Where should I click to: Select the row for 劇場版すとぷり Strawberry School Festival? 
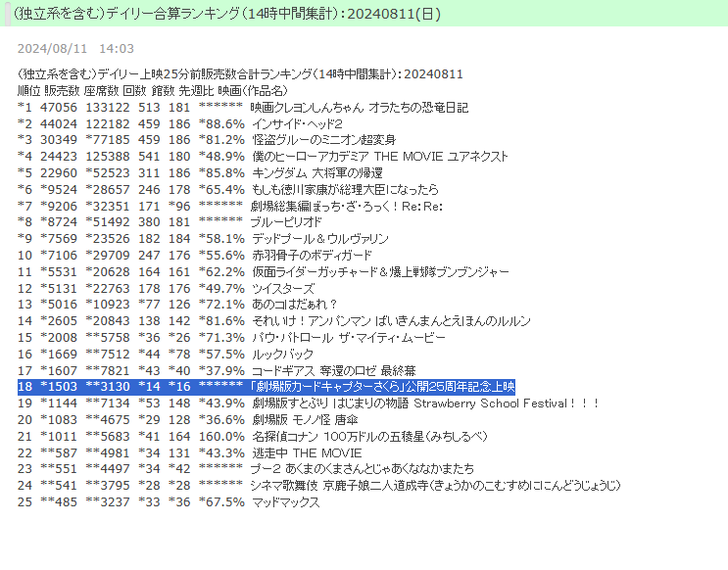[309, 403]
